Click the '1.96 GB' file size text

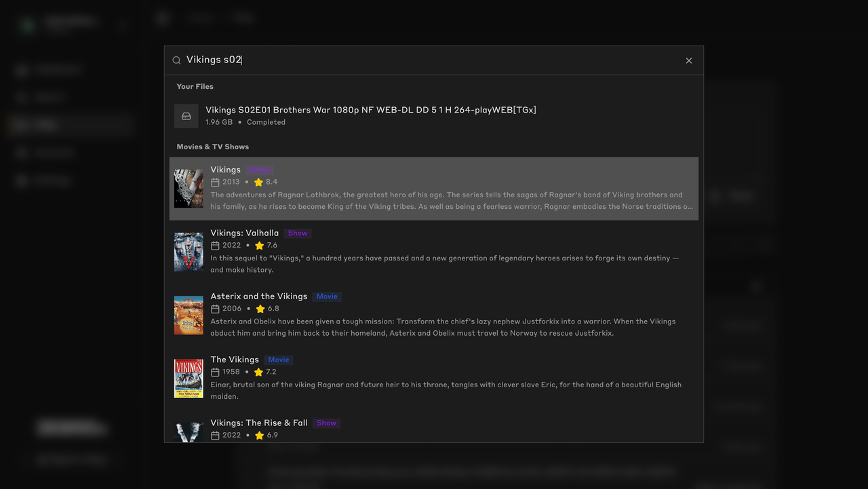tap(219, 122)
